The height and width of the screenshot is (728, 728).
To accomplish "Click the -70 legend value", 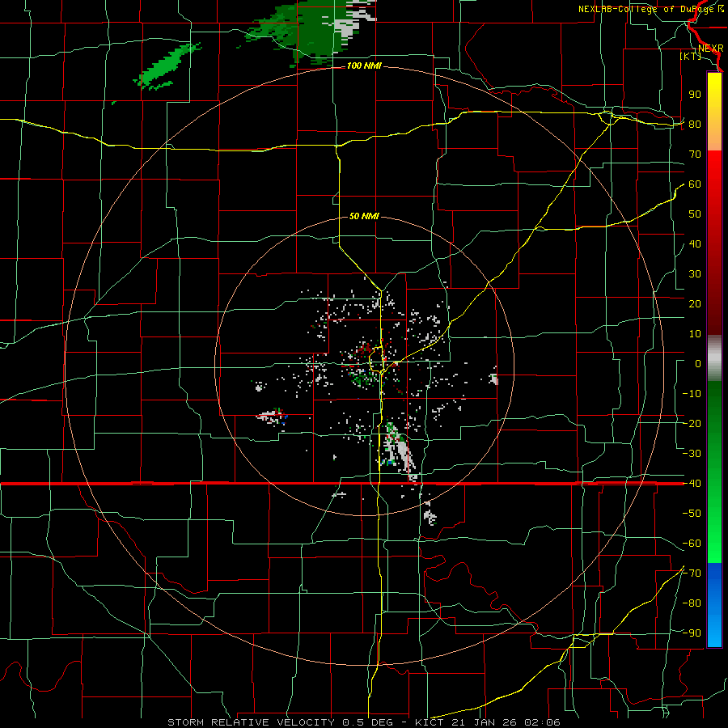I will click(692, 574).
